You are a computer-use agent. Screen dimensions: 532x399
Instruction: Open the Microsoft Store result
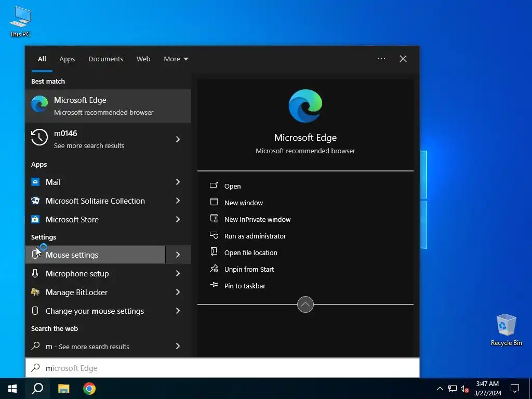pyautogui.click(x=95, y=220)
